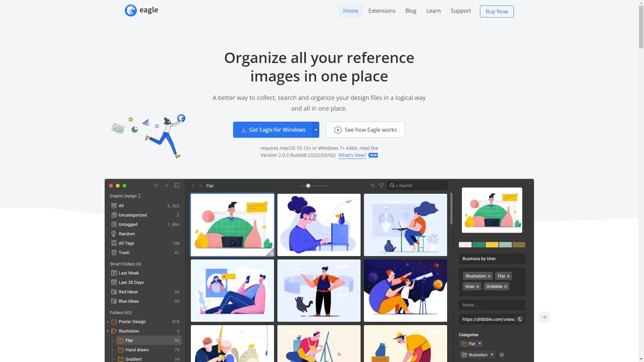Click the add category plus icon
The image size is (644, 362).
(x=502, y=355)
